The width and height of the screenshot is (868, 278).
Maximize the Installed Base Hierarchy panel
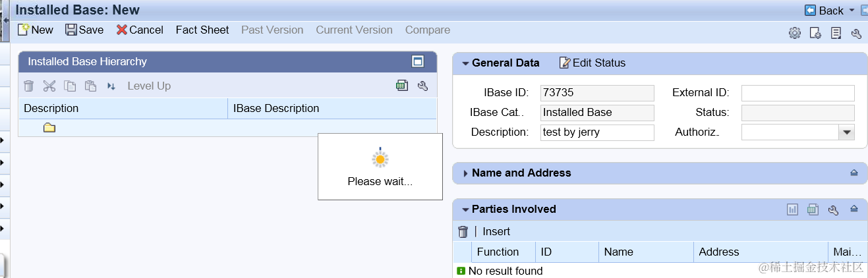click(417, 61)
